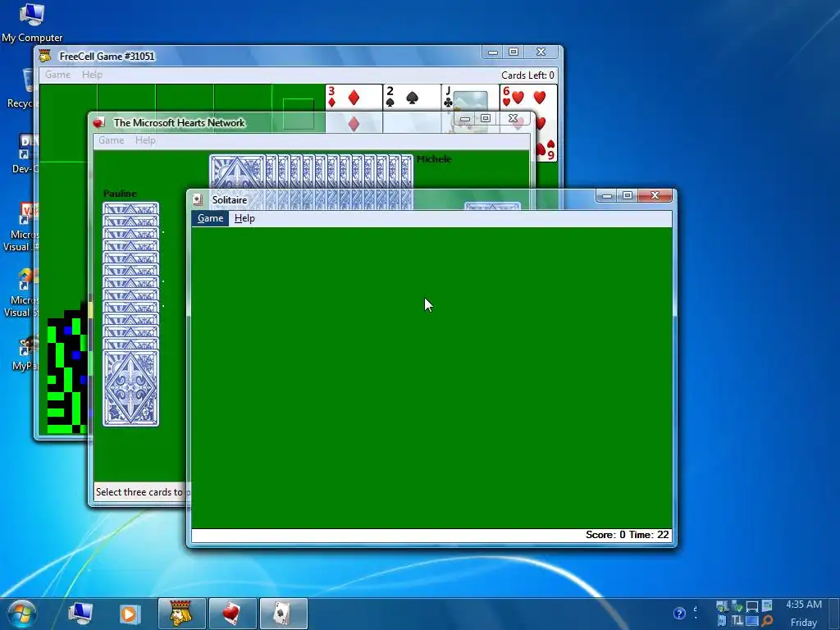Close the FreeCell window
The width and height of the screenshot is (840, 630).
(541, 52)
